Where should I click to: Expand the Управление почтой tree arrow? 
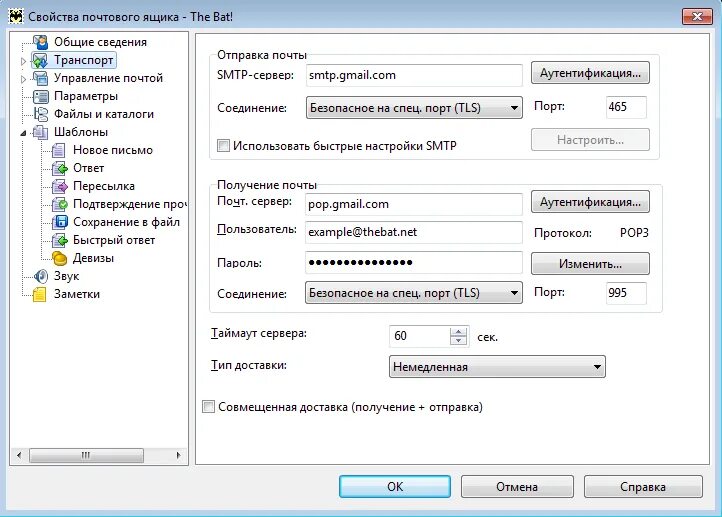click(23, 79)
